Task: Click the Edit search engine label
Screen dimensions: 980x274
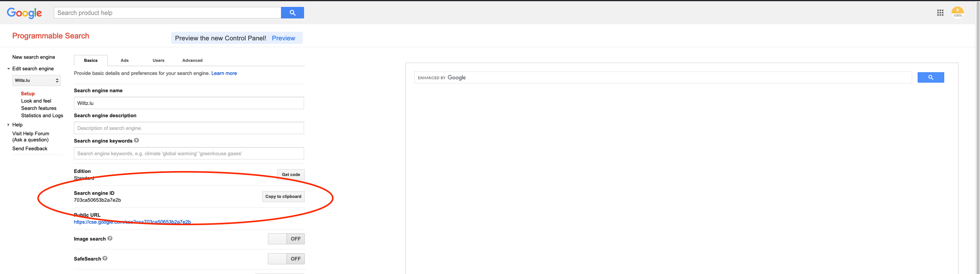Action: click(x=33, y=68)
